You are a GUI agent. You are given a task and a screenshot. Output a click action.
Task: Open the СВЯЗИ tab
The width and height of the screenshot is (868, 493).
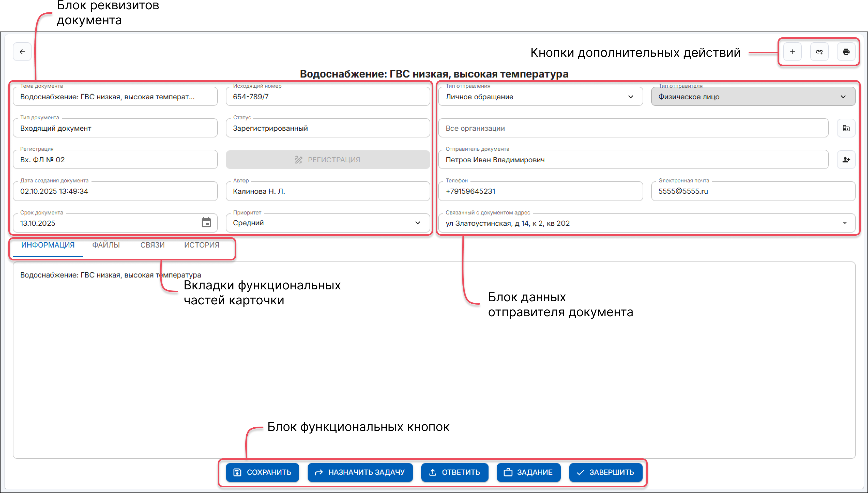pos(153,245)
